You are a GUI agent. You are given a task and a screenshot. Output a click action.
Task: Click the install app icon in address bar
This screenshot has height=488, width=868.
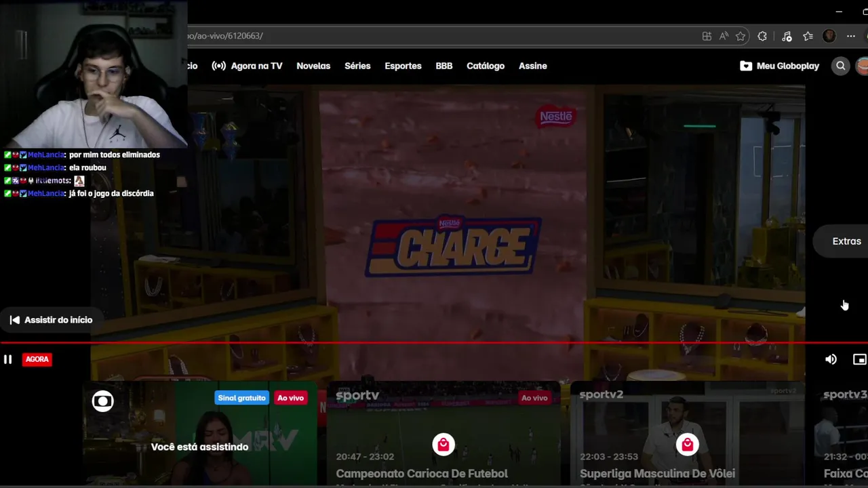pyautogui.click(x=707, y=36)
